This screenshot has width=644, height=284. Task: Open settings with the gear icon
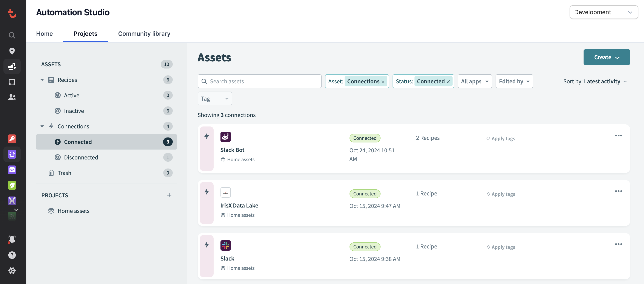12,270
